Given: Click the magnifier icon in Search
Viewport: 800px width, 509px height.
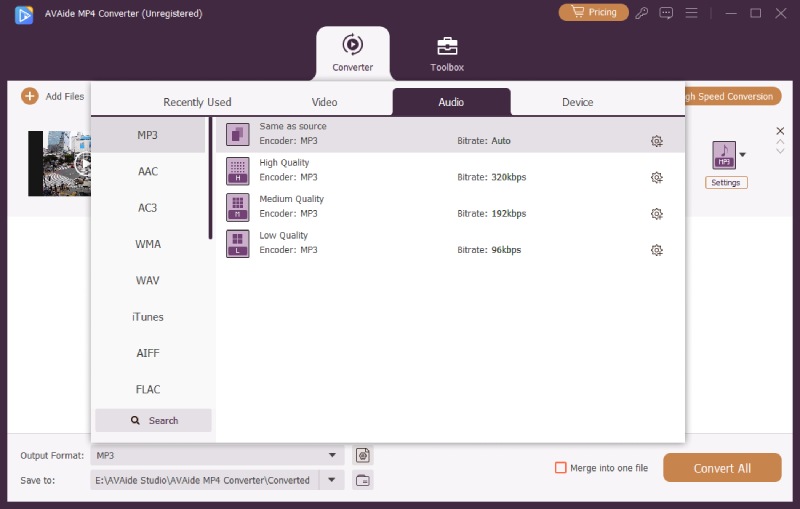Looking at the screenshot, I should 135,420.
